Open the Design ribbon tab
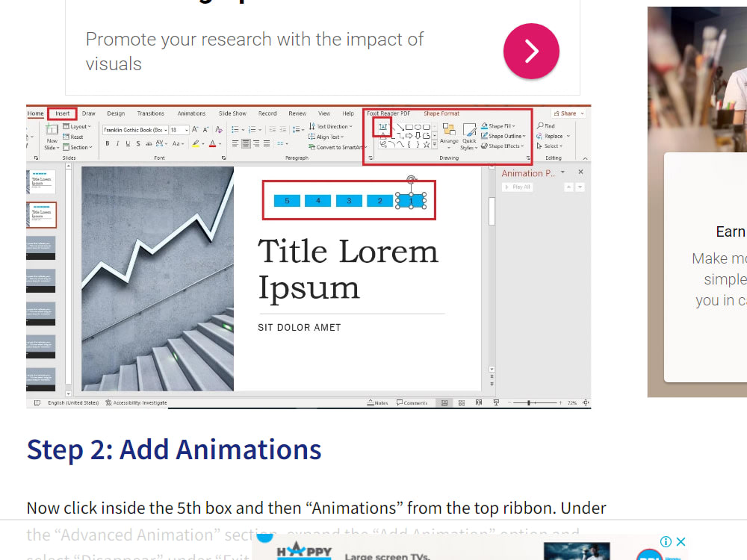 [x=116, y=113]
